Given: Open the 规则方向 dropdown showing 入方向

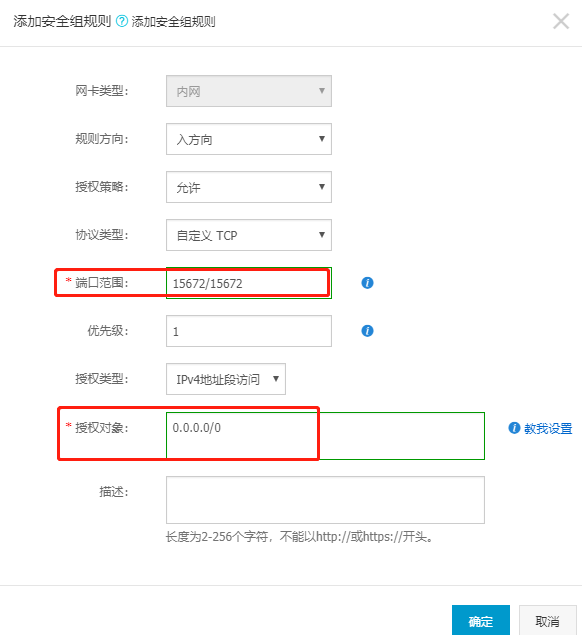Looking at the screenshot, I should (249, 139).
